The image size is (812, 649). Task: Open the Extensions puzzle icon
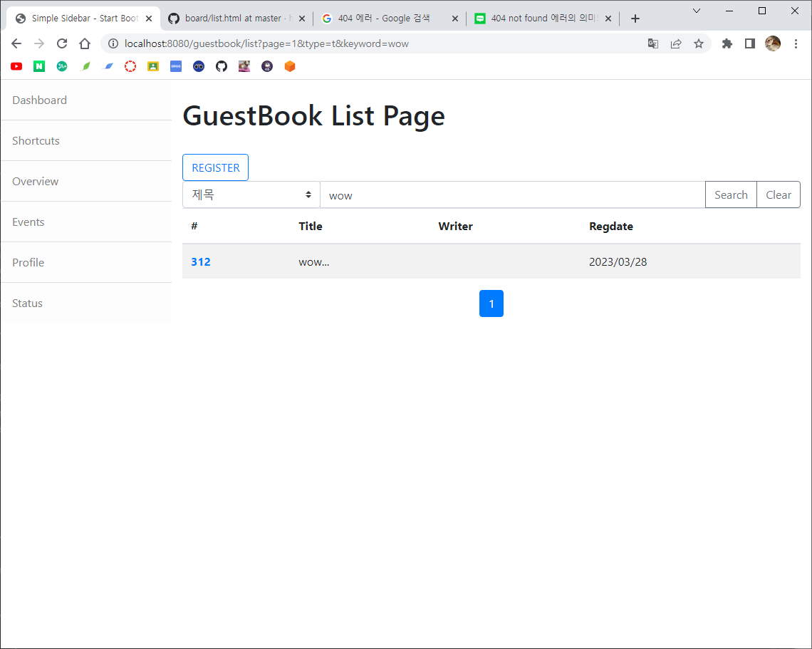click(727, 43)
